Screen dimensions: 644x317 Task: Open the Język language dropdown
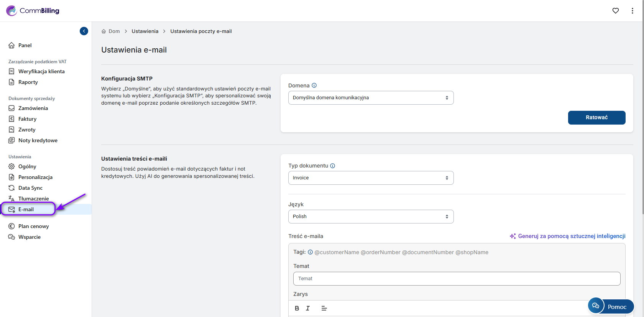(x=370, y=217)
